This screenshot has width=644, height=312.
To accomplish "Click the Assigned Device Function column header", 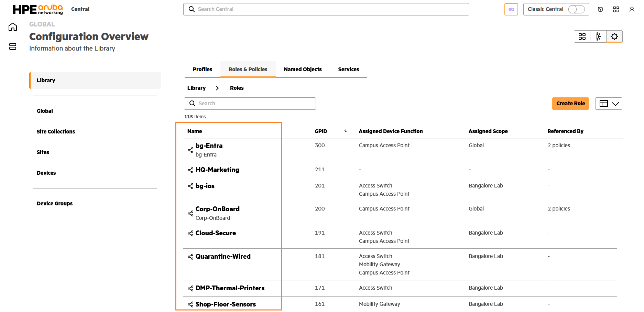I will 391,131.
